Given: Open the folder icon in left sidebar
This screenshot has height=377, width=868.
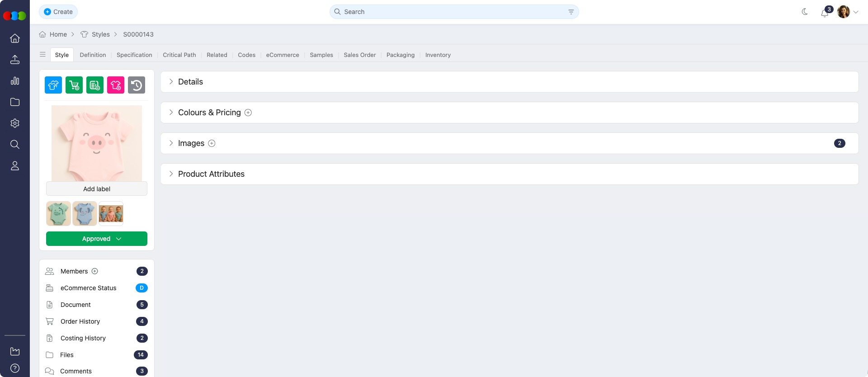Looking at the screenshot, I should coord(15,102).
